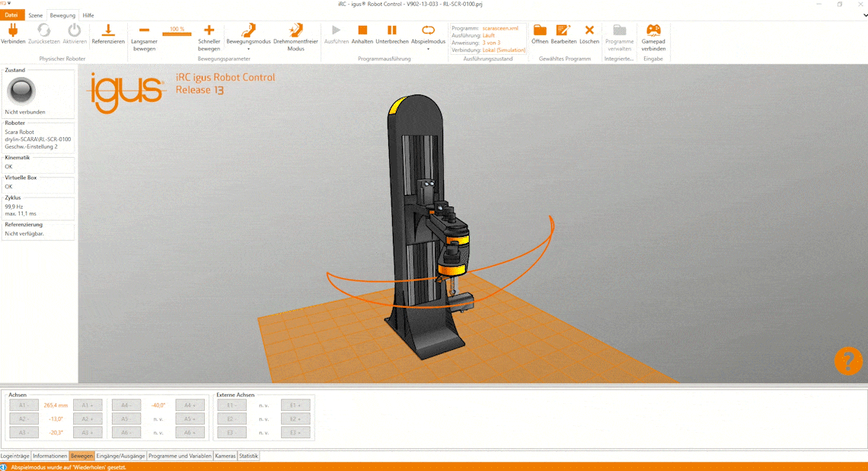
Task: Click the Verbinden plug icon
Action: click(13, 30)
